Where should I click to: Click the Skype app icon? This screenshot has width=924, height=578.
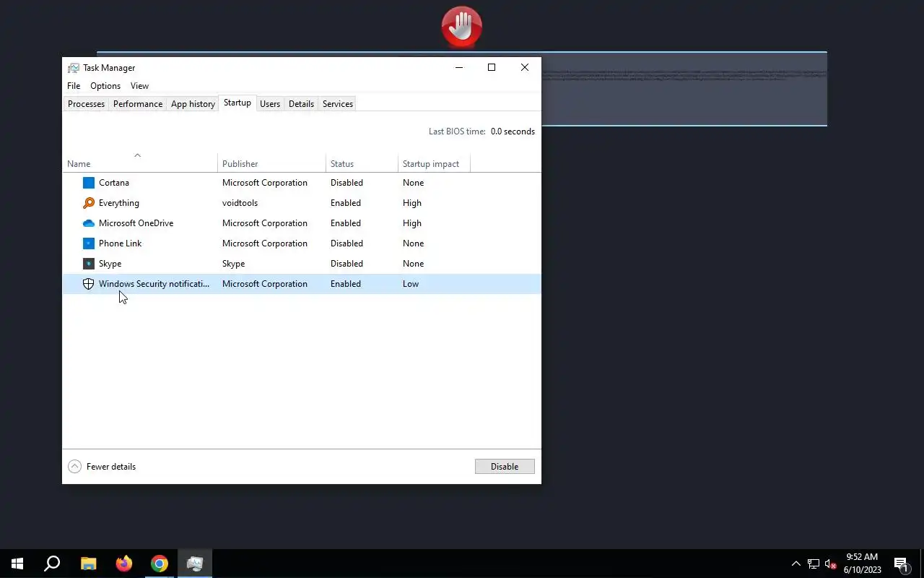click(89, 264)
